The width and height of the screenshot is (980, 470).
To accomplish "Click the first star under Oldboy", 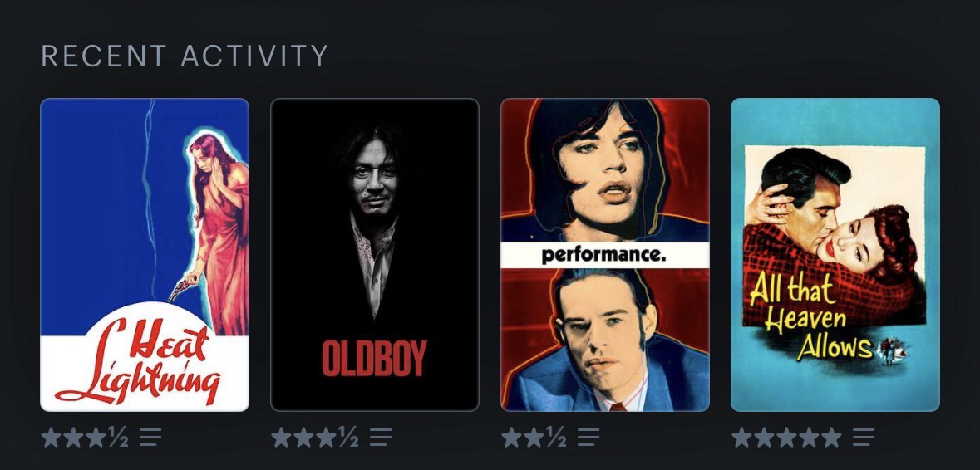I will coord(281,437).
